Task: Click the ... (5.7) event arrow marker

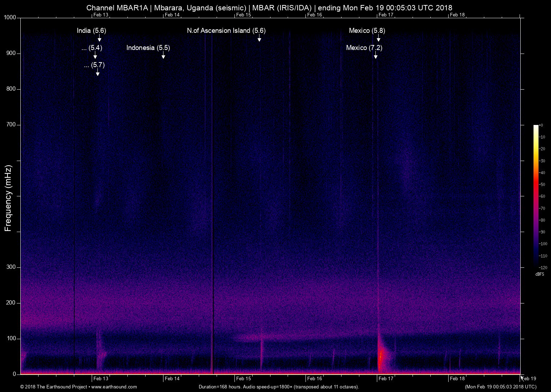Action: pos(97,74)
